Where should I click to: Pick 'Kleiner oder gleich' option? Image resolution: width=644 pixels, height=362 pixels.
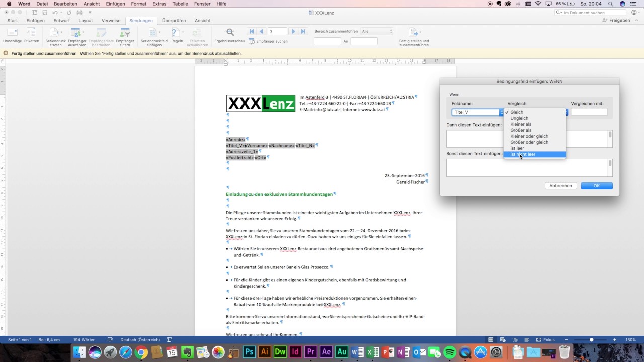(x=535, y=136)
